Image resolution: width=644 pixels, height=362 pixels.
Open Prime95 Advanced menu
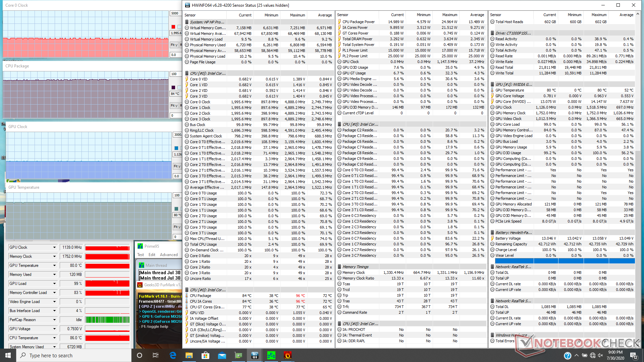pyautogui.click(x=169, y=255)
